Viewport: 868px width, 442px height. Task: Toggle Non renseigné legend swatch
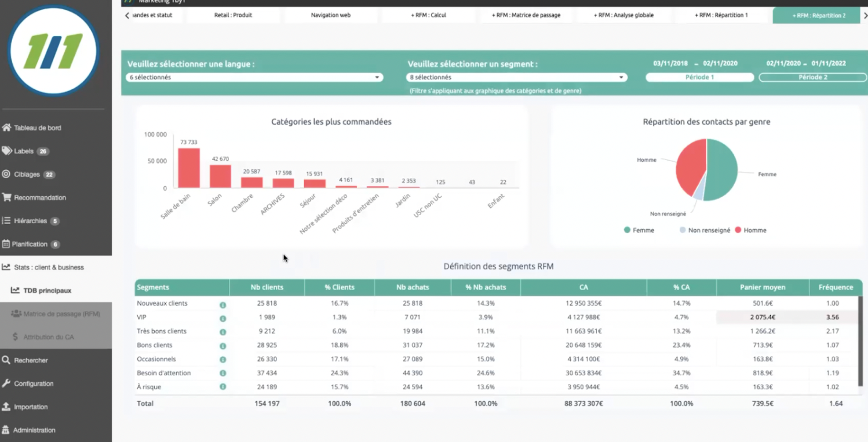tap(683, 230)
